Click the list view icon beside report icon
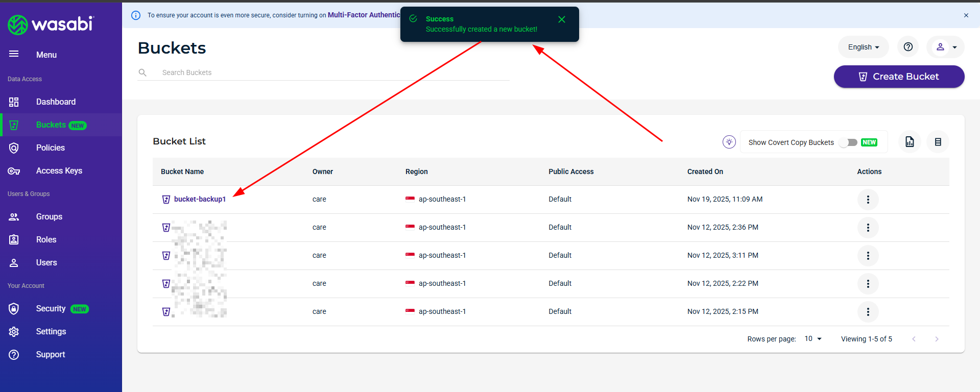 click(938, 142)
